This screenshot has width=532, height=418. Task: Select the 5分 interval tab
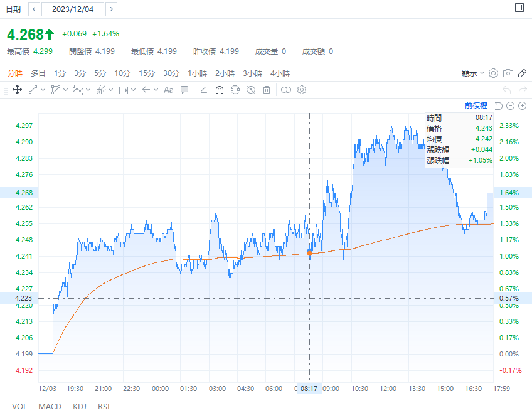pos(100,73)
